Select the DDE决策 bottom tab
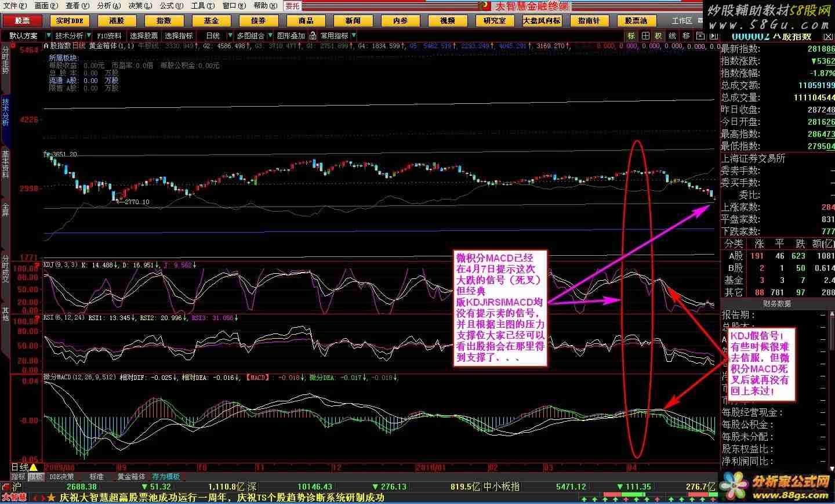 61,477
